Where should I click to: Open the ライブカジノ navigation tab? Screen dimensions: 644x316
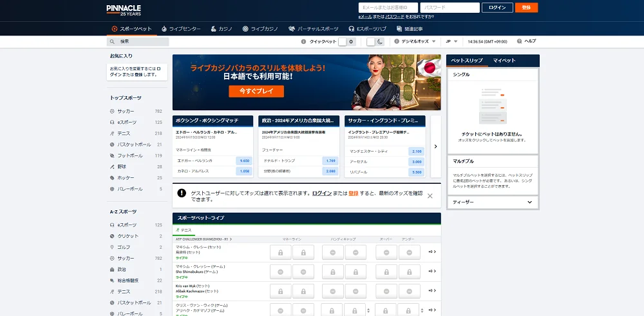(260, 29)
